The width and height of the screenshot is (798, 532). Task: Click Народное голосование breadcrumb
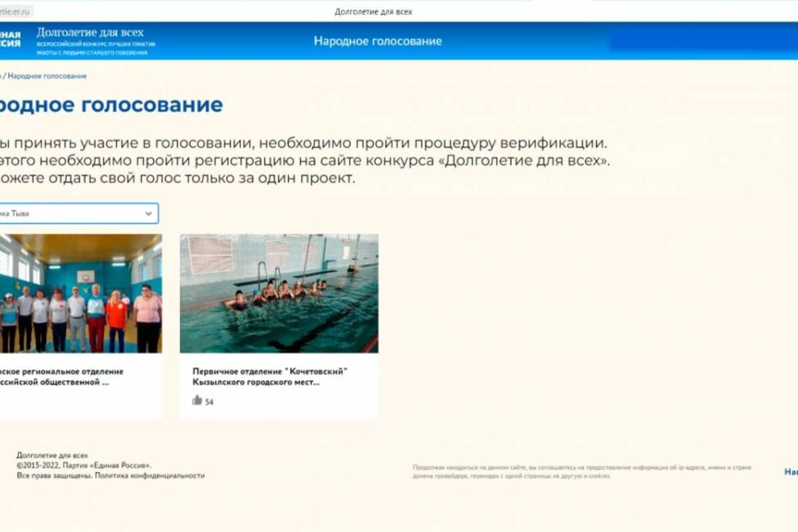(47, 76)
